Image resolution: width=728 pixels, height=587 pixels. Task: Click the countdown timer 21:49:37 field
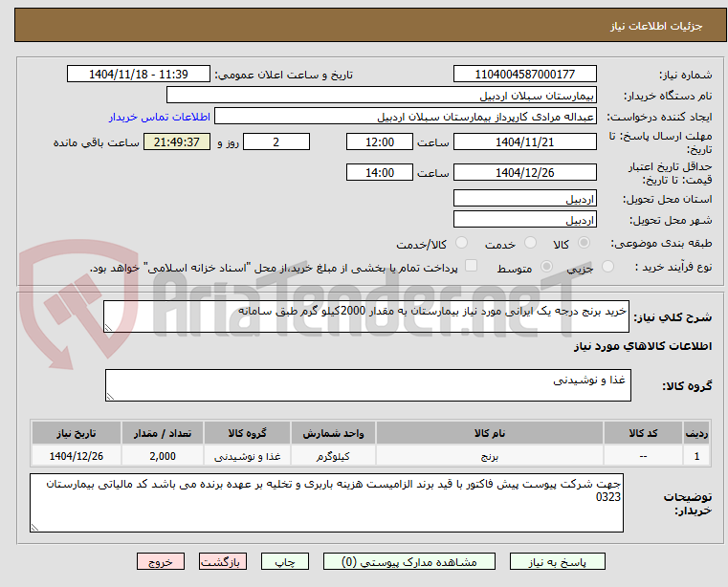click(177, 142)
